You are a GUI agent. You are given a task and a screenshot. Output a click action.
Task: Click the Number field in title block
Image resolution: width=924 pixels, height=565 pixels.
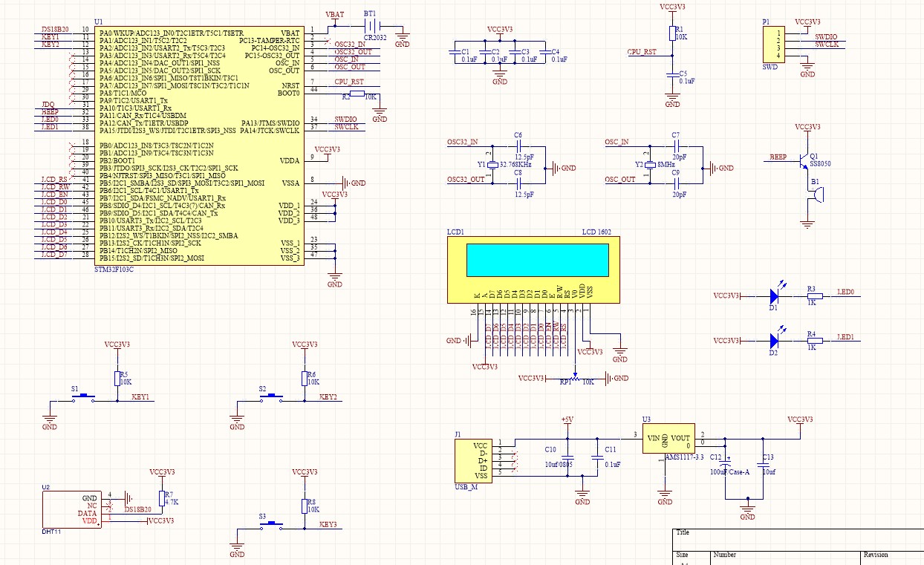point(725,555)
